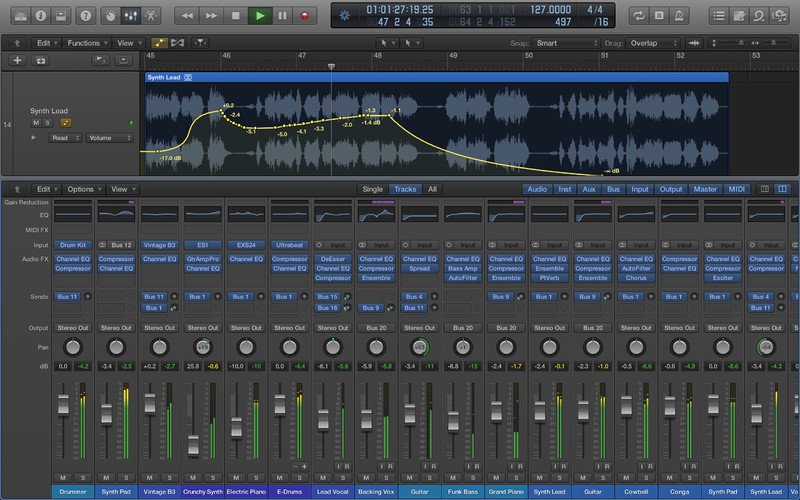Open the mixer Options menu
This screenshot has height=500, width=800.
click(x=83, y=189)
